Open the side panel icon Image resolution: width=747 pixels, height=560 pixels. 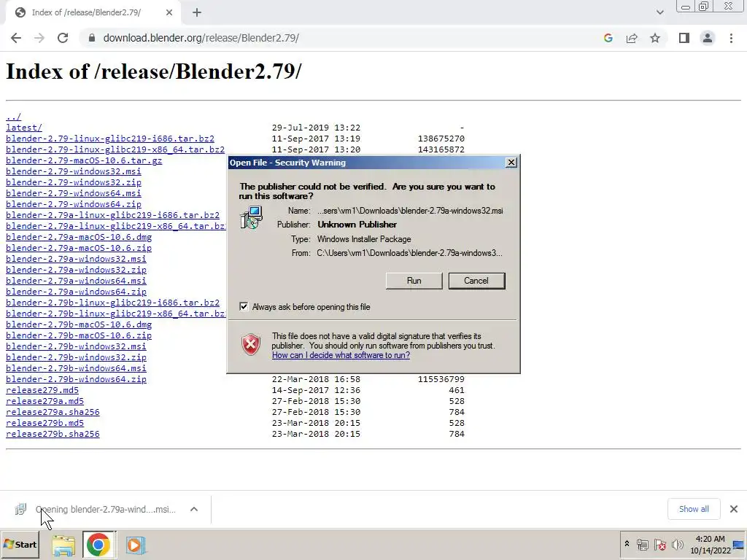[x=684, y=38]
